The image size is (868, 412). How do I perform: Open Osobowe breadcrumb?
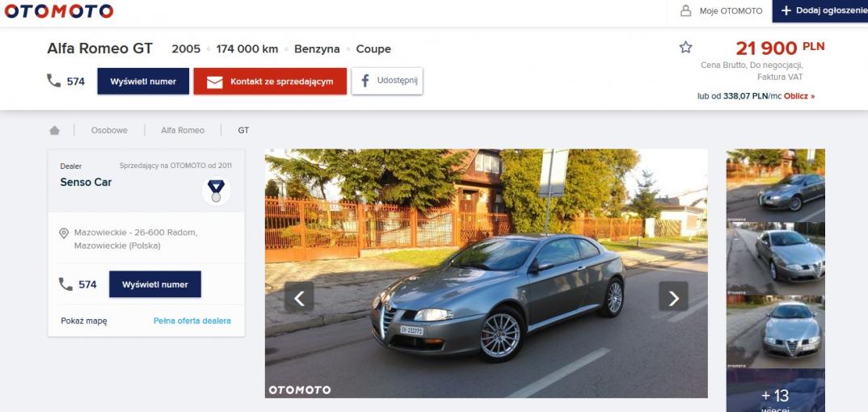click(109, 131)
